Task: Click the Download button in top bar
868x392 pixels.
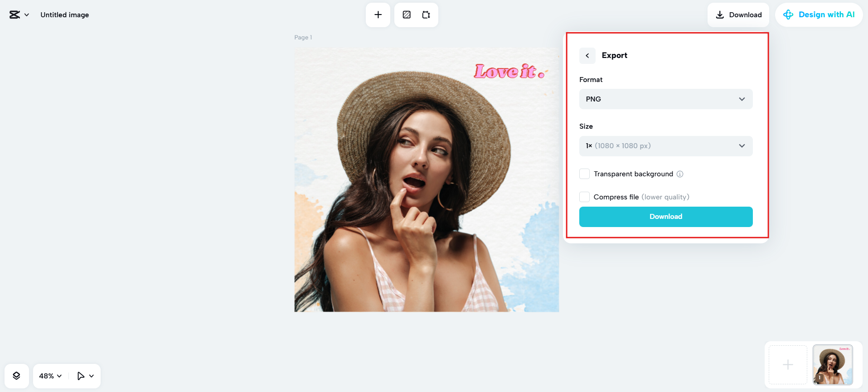Action: tap(738, 15)
